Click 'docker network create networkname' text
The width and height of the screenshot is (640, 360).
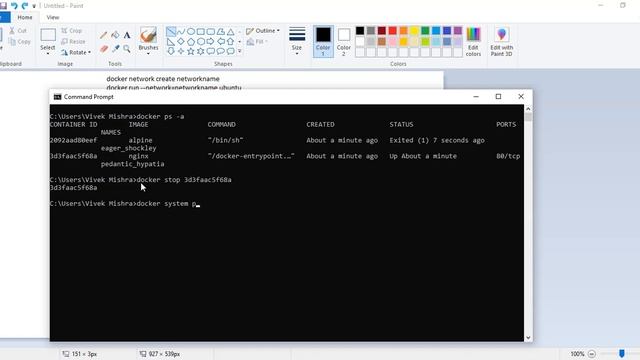point(163,79)
